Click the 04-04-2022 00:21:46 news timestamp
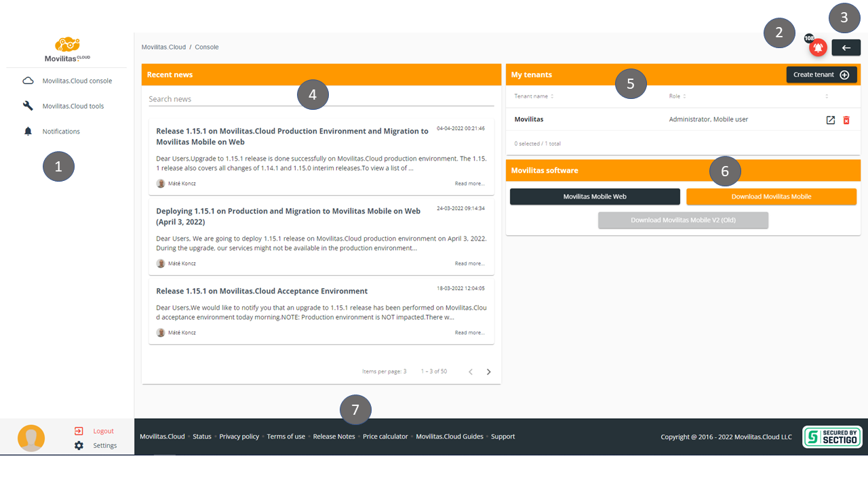This screenshot has width=868, height=488. click(x=461, y=128)
